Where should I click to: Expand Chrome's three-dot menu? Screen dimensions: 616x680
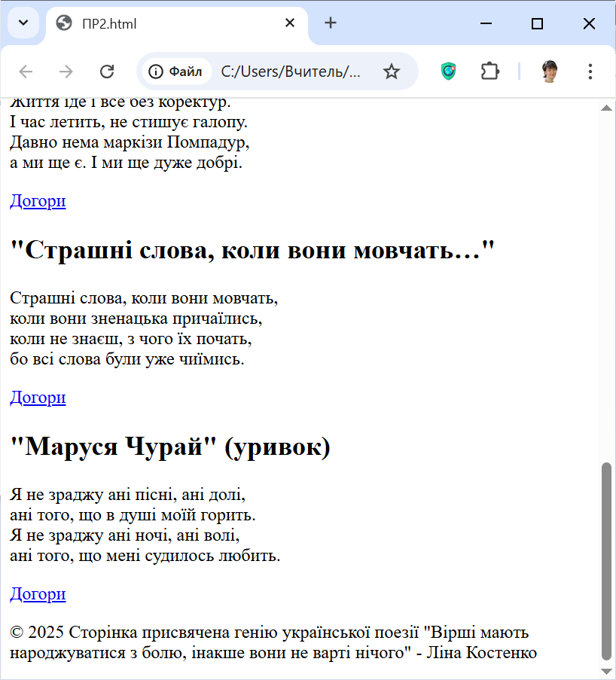pyautogui.click(x=590, y=72)
